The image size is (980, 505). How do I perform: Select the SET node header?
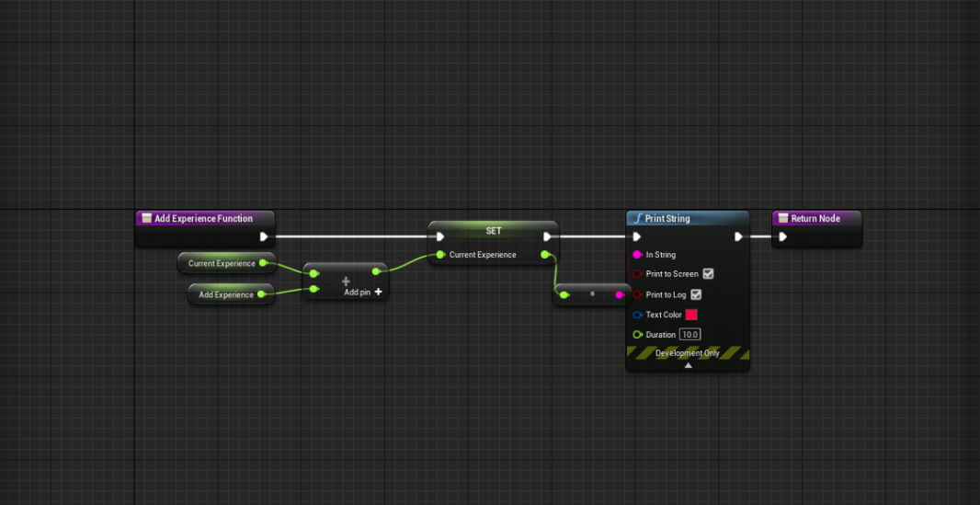point(493,231)
